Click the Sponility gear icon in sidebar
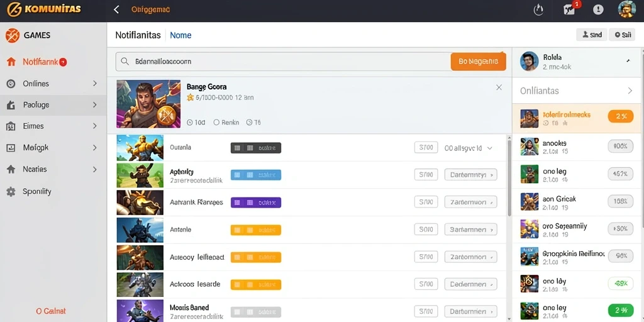644x322 pixels. click(x=11, y=191)
